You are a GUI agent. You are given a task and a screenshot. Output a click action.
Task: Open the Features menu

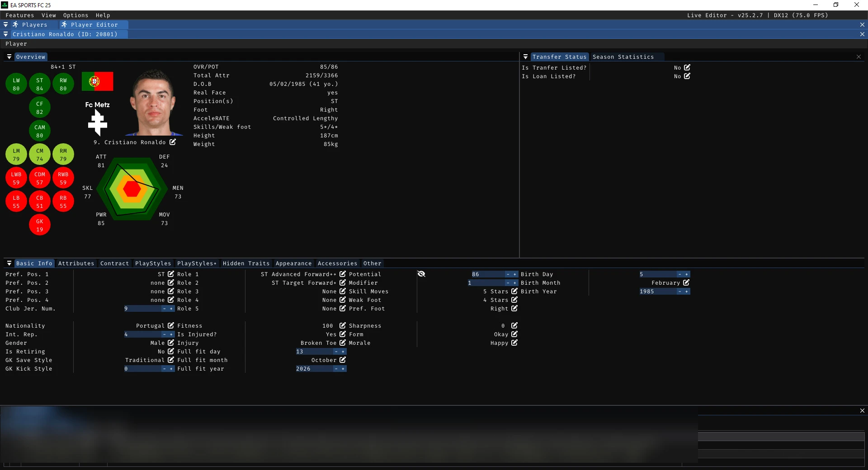pyautogui.click(x=19, y=15)
